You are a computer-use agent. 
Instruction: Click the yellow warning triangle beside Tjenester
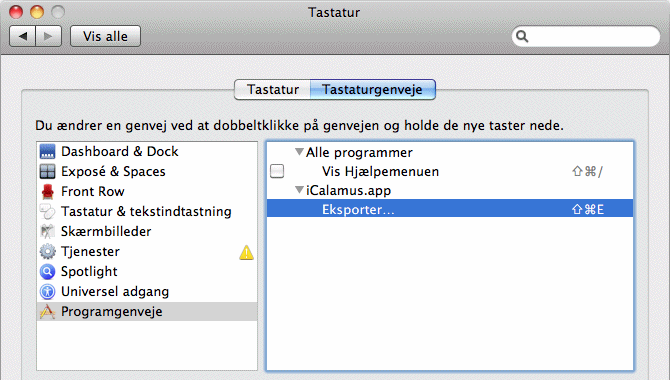[247, 252]
